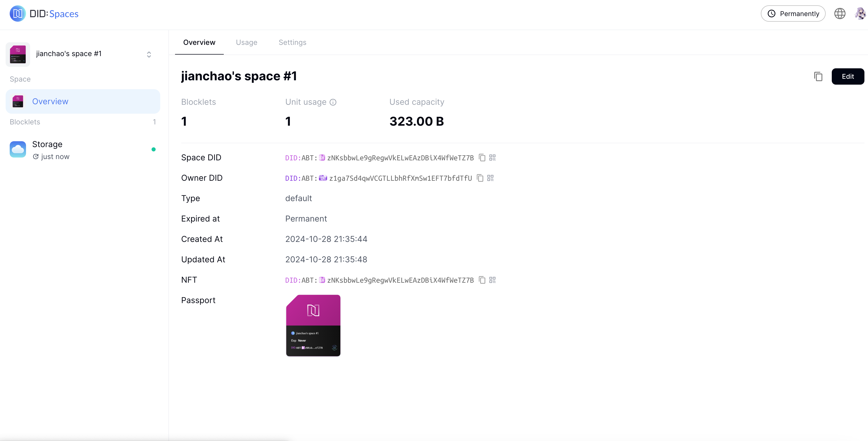
Task: Open the language globe menu
Action: pyautogui.click(x=840, y=14)
